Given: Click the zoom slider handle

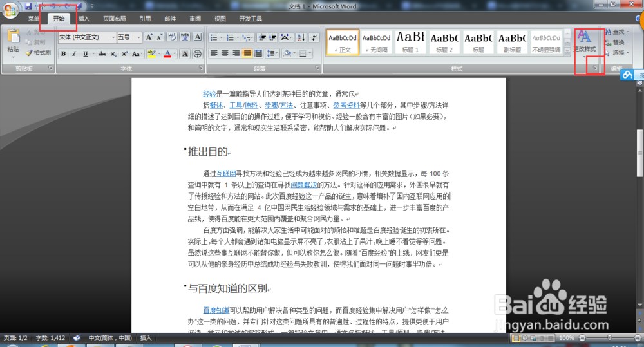Looking at the screenshot, I should click(609, 337).
